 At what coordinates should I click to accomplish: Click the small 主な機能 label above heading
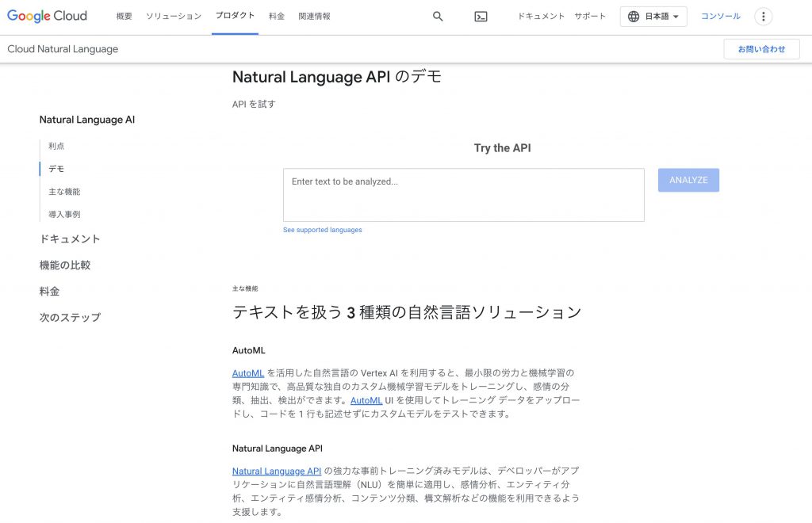point(245,288)
